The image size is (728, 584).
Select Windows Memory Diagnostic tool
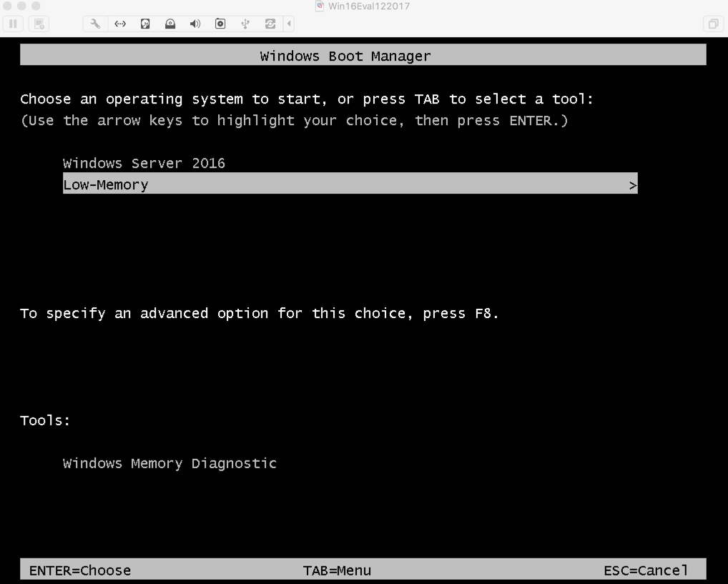coord(169,463)
